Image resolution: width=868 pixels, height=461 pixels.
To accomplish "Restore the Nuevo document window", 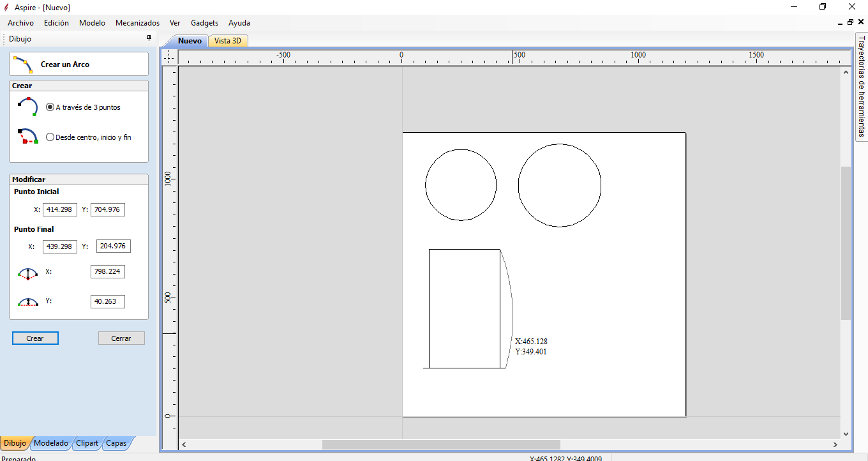I will coord(851,22).
